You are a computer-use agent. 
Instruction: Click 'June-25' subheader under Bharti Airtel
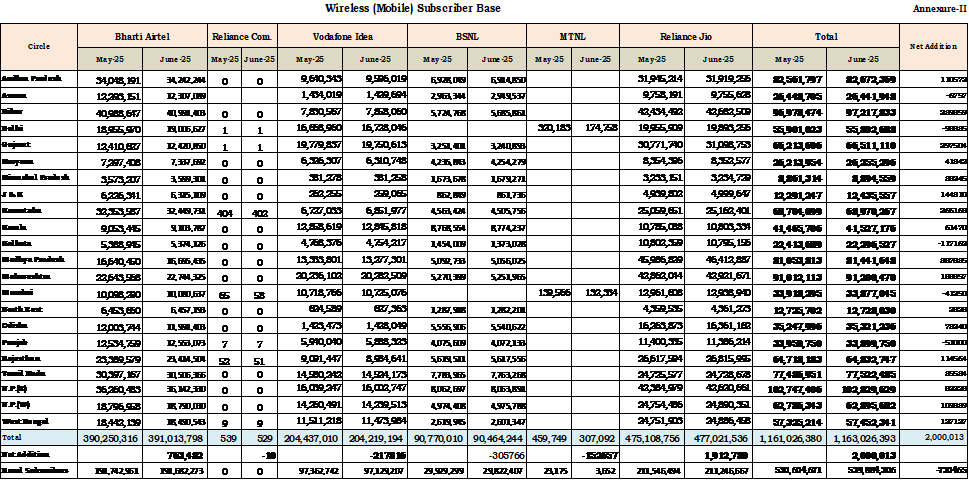pyautogui.click(x=176, y=59)
